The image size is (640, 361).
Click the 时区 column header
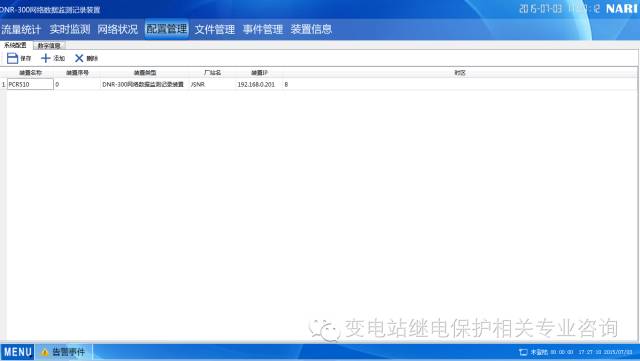(460, 73)
